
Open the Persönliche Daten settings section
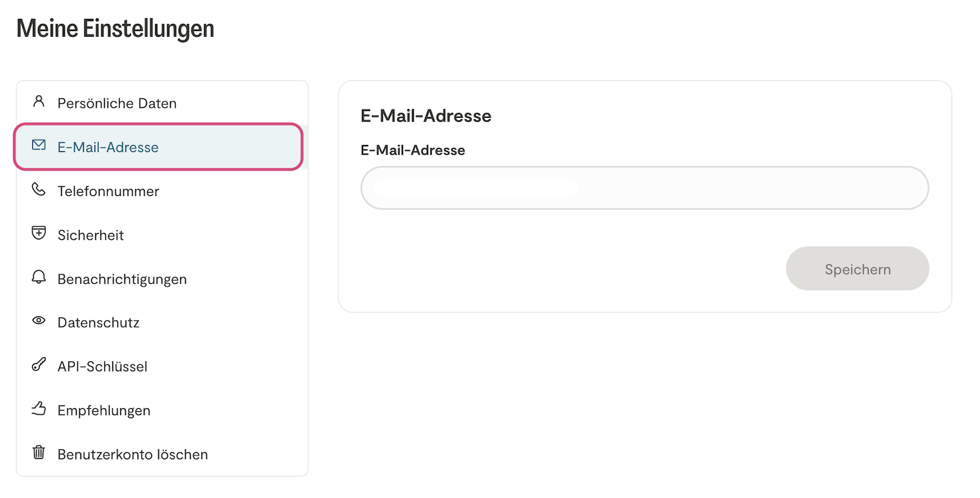(117, 103)
